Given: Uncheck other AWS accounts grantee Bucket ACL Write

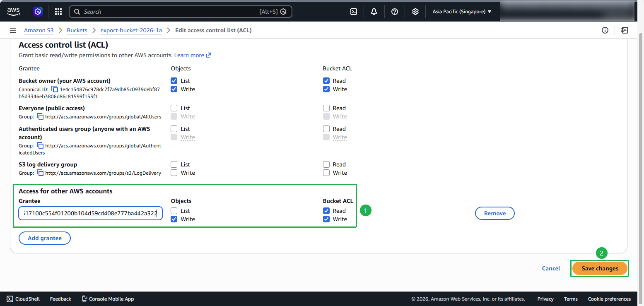Looking at the screenshot, I should [326, 219].
